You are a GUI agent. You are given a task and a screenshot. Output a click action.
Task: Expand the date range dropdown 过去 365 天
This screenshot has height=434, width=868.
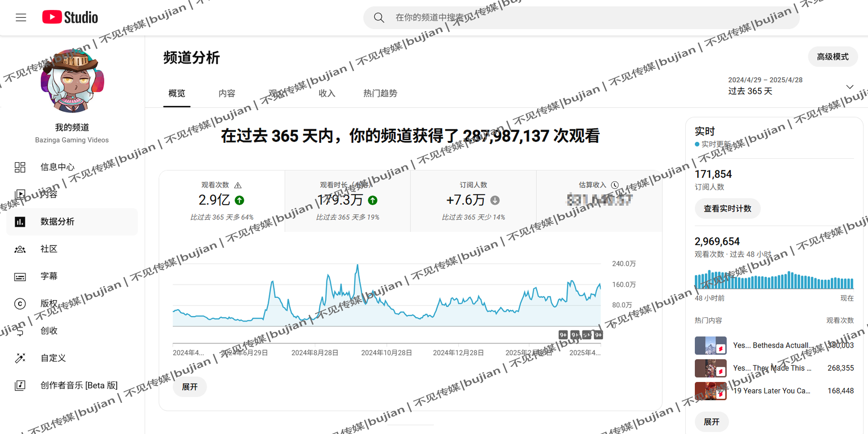pos(849,87)
